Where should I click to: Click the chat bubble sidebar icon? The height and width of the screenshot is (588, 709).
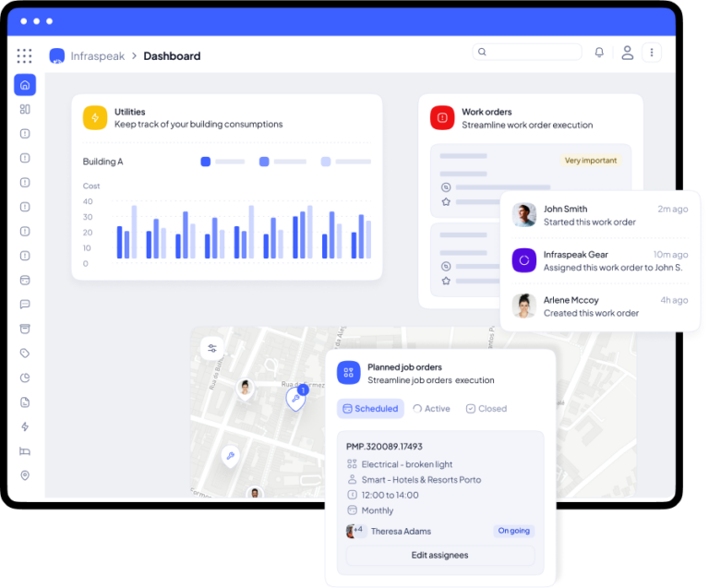coord(25,304)
